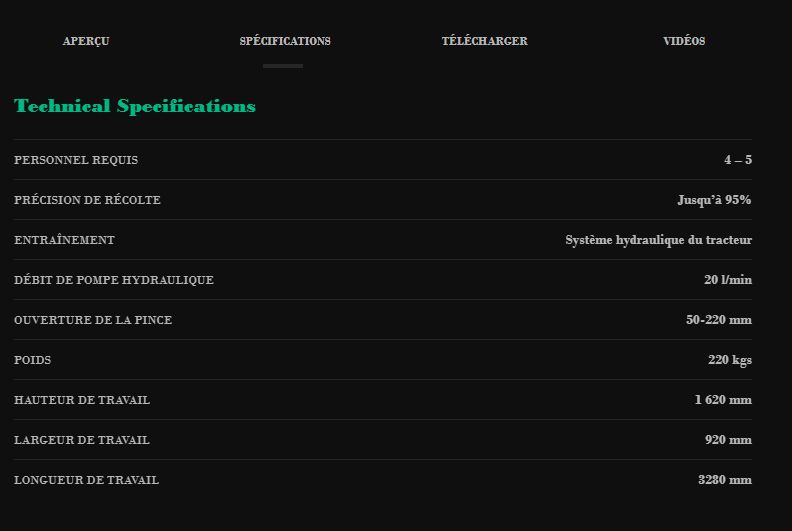Open the APERÇU tab
This screenshot has width=792, height=531.
pos(86,41)
